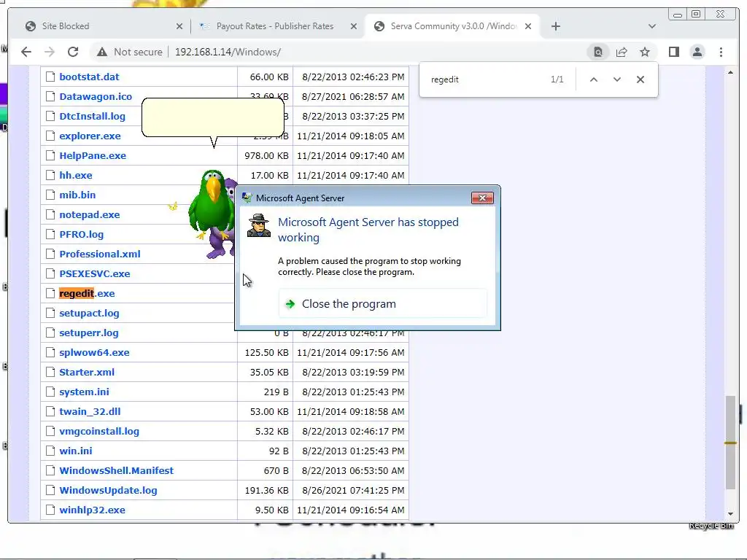The height and width of the screenshot is (560, 747).
Task: Bookmark this page with the star icon
Action: 645,52
